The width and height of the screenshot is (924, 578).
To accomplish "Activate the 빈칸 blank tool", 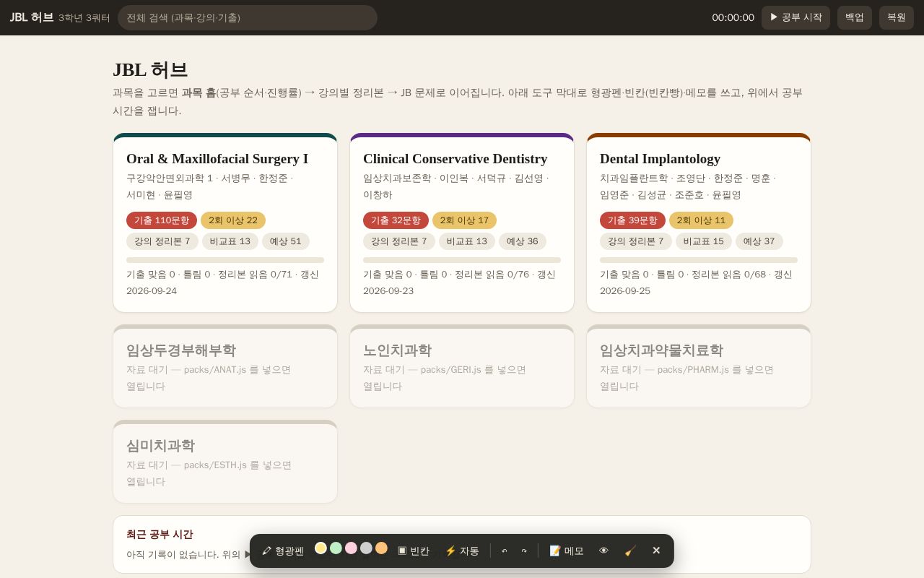I will [x=414, y=551].
